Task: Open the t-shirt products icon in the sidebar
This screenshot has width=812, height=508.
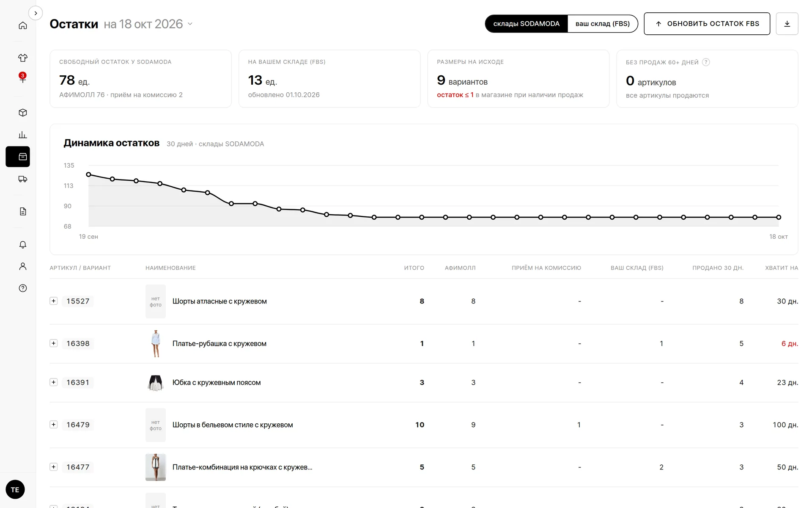Action: click(x=23, y=58)
